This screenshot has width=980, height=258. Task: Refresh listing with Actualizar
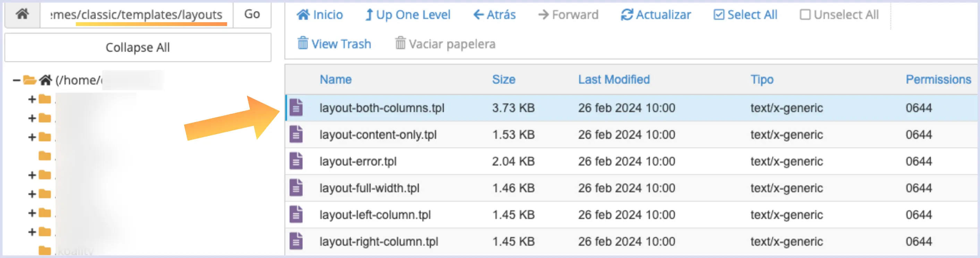click(656, 15)
